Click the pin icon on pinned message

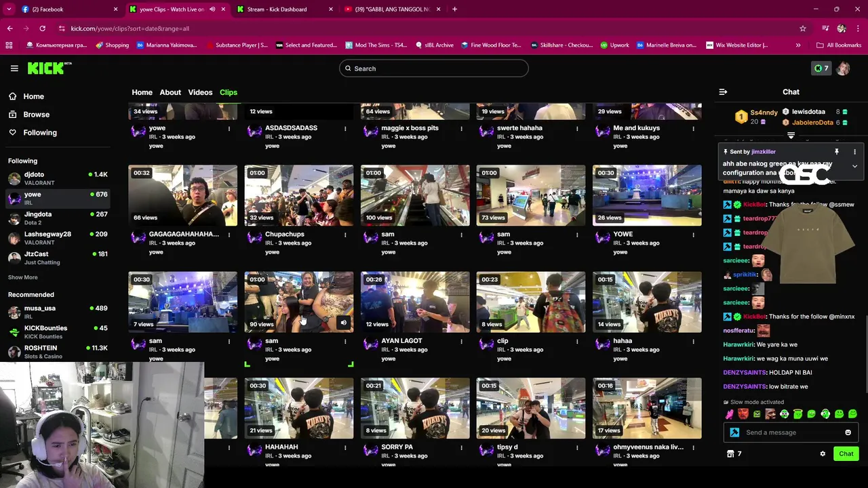click(x=837, y=152)
